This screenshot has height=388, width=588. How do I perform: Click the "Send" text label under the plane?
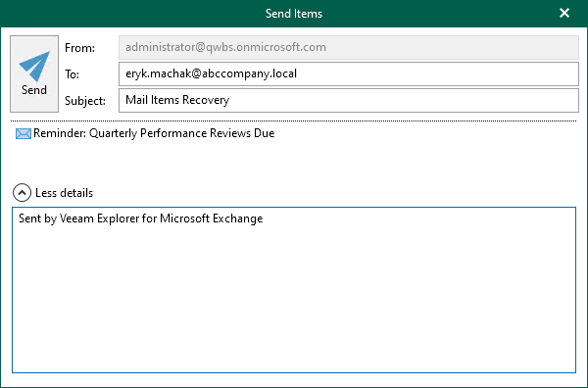click(x=34, y=90)
